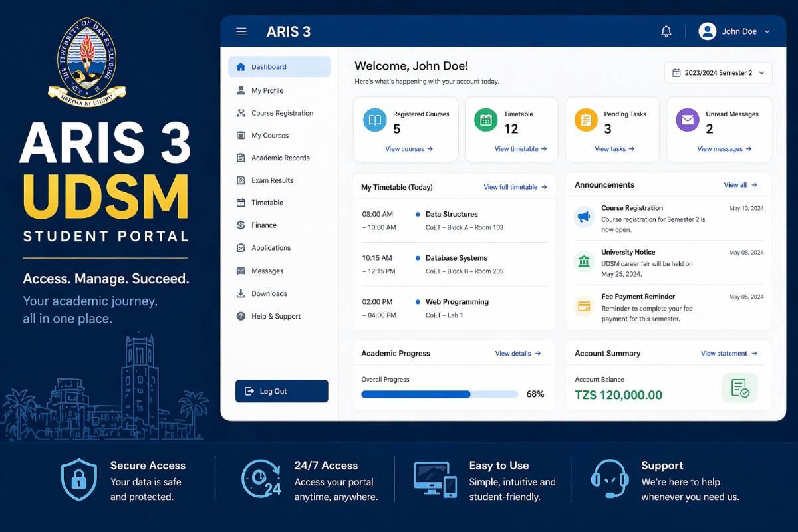Open Exam Results from sidebar

pos(272,180)
